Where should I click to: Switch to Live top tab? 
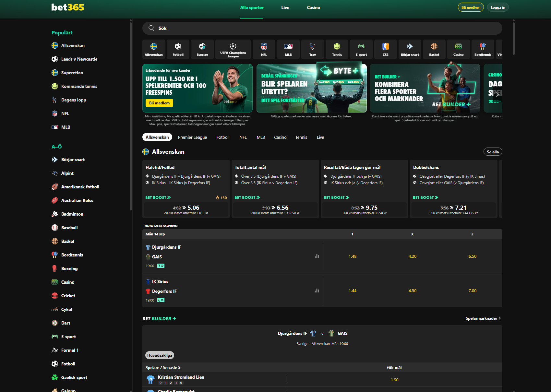pos(285,7)
